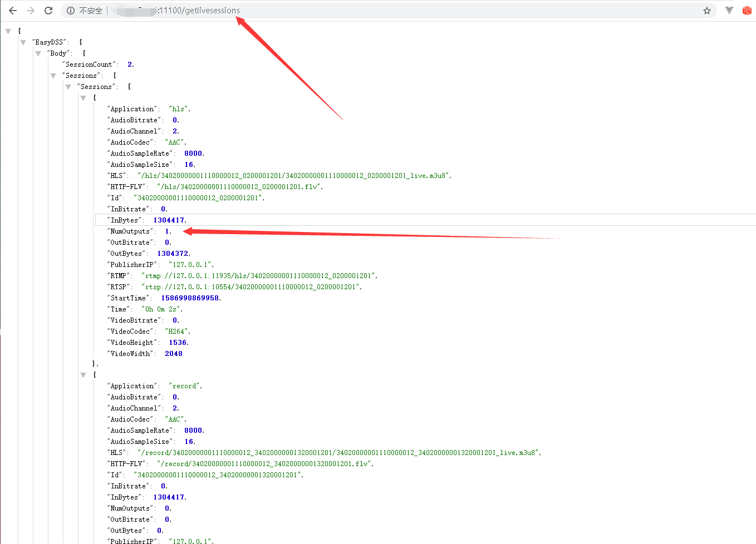Select Time value "0h 0m 2s"
The height and width of the screenshot is (544, 756).
(161, 309)
